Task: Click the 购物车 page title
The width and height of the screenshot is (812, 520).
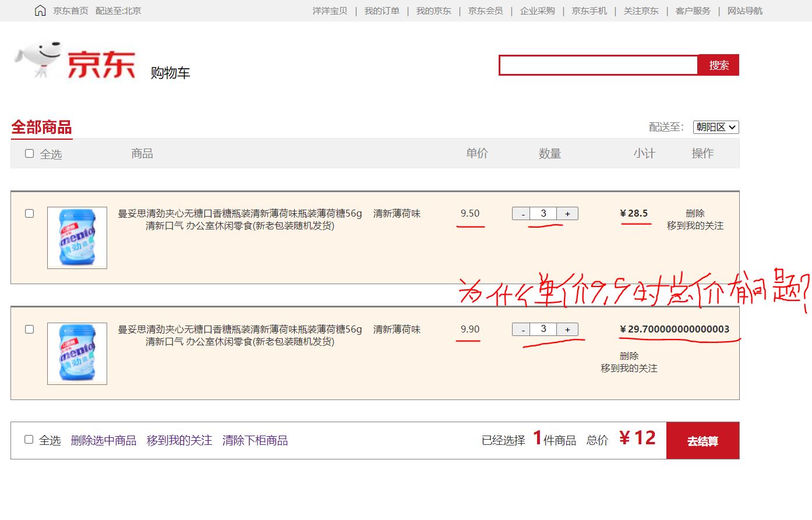Action: [x=170, y=73]
